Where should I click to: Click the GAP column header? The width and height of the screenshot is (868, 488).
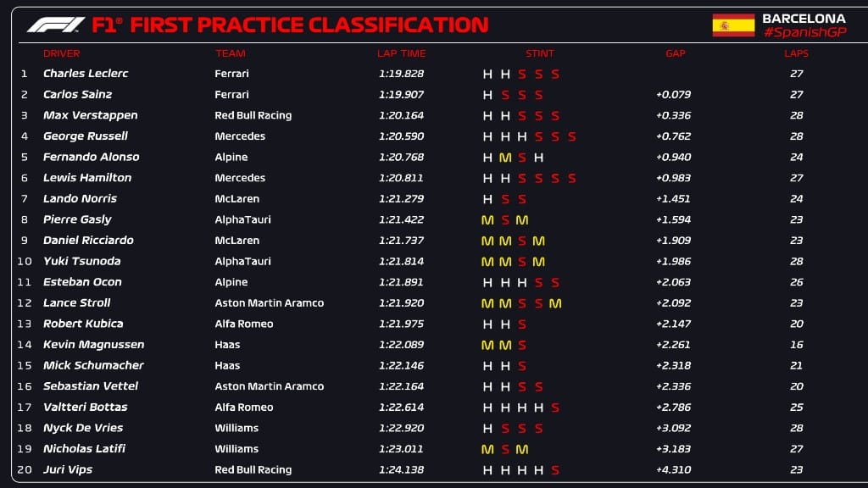pyautogui.click(x=676, y=53)
